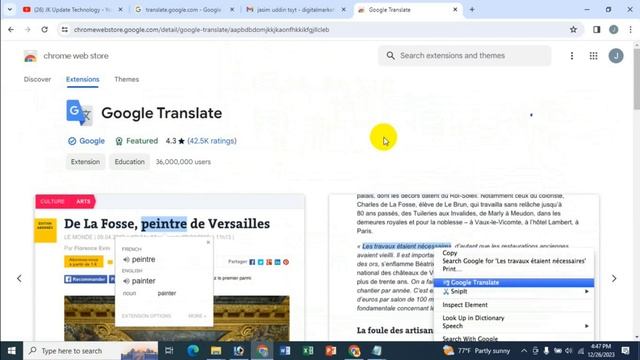Click the search magnifier in Web Store

point(391,56)
